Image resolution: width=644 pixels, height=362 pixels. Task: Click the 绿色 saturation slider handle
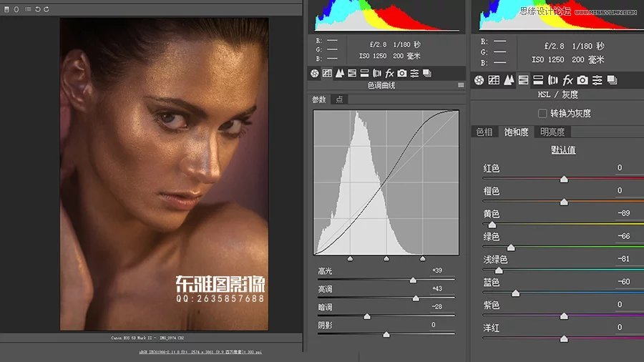[x=511, y=248]
